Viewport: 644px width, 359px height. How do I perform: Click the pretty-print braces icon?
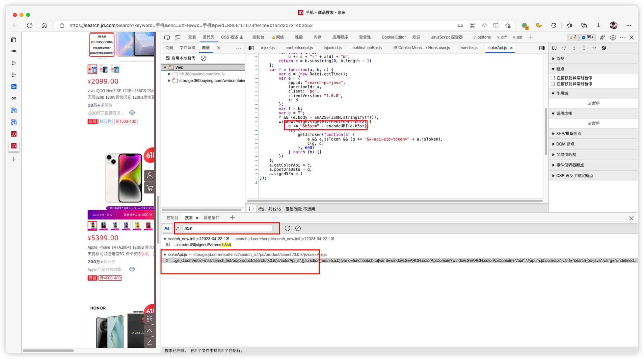point(251,209)
